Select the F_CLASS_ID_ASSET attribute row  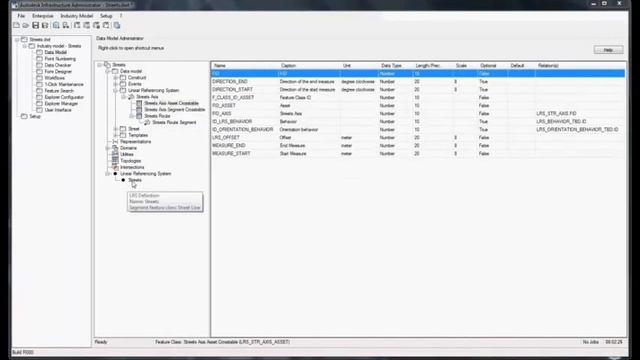(x=418, y=98)
